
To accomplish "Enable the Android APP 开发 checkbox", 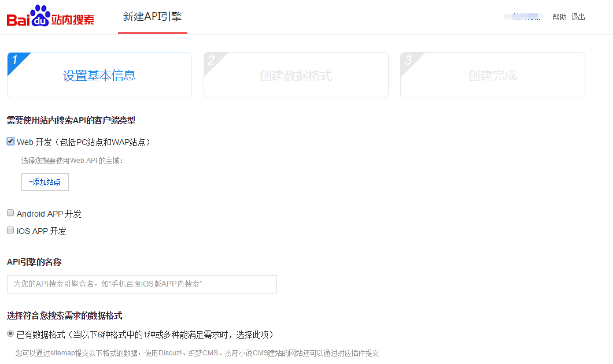I will click(10, 213).
